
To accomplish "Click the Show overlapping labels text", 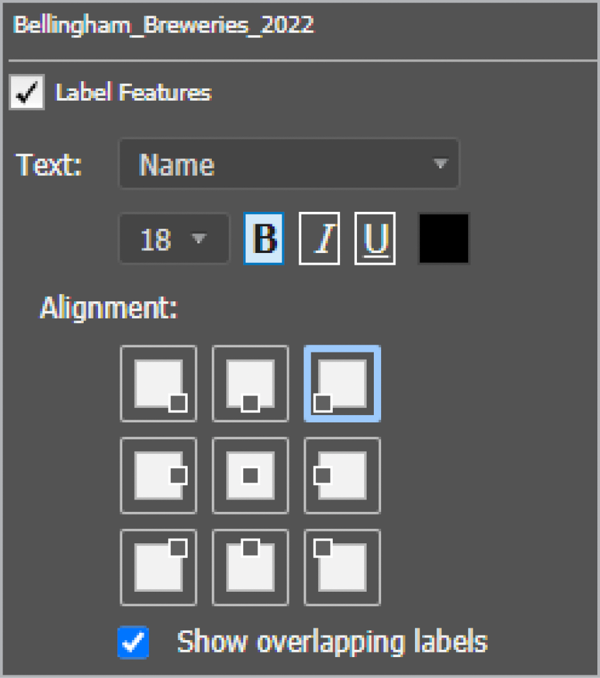I will 331,641.
